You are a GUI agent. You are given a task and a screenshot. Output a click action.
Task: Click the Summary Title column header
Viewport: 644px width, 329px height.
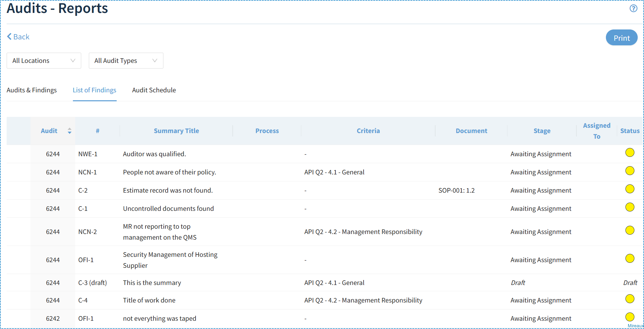click(176, 131)
